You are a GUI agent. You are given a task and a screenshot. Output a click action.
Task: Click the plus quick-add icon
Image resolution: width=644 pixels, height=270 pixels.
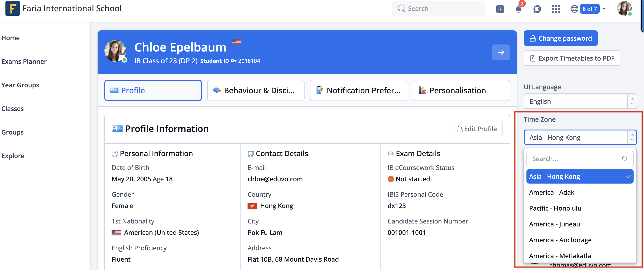click(x=500, y=9)
